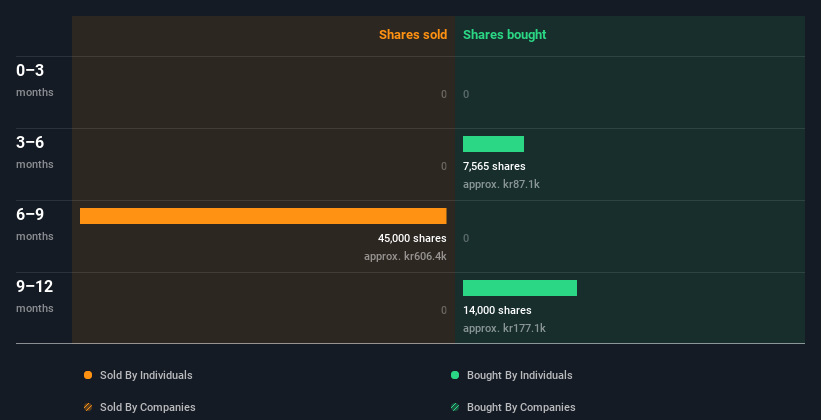Click the 0–3 months row label
Screen dimensions: 821x420
[x=35, y=80]
